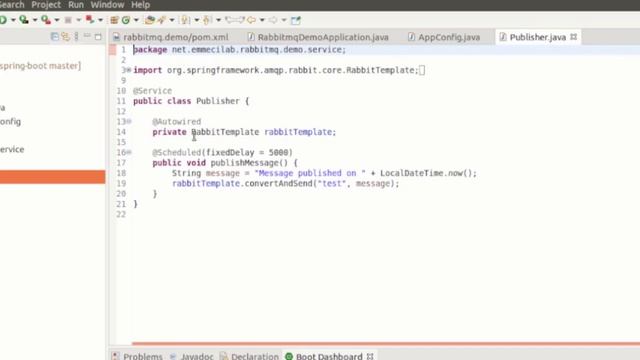Click the RabbitTemplate type on line 14
Viewport: 640px width, 360px height.
[225, 132]
